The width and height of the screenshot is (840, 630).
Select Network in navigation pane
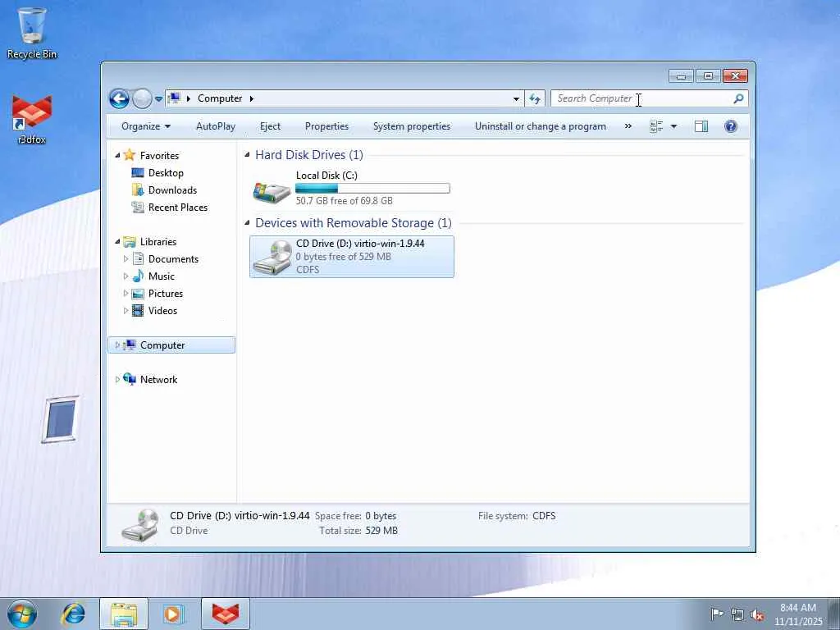158,380
